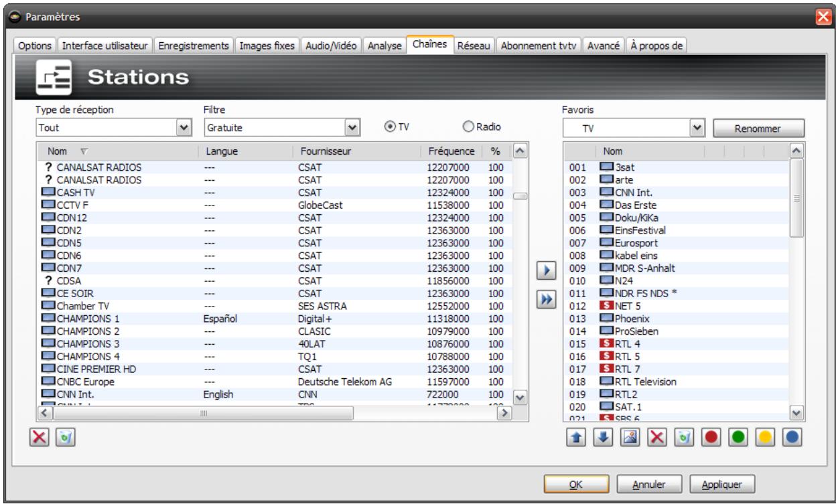This screenshot has width=836, height=504.
Task: Sort stations by the Fréquence column header
Action: 451,151
